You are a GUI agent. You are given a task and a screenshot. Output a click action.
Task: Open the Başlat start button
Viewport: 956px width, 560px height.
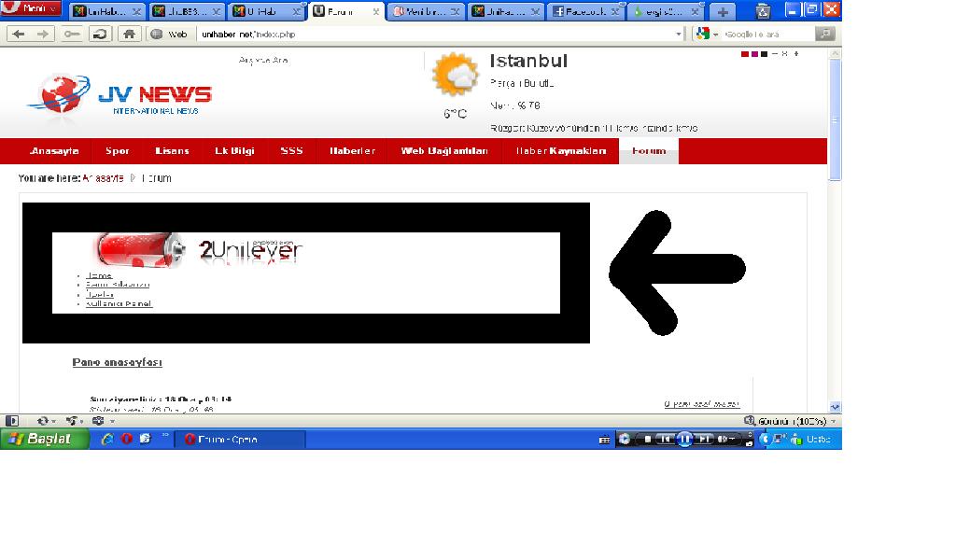tap(45, 439)
